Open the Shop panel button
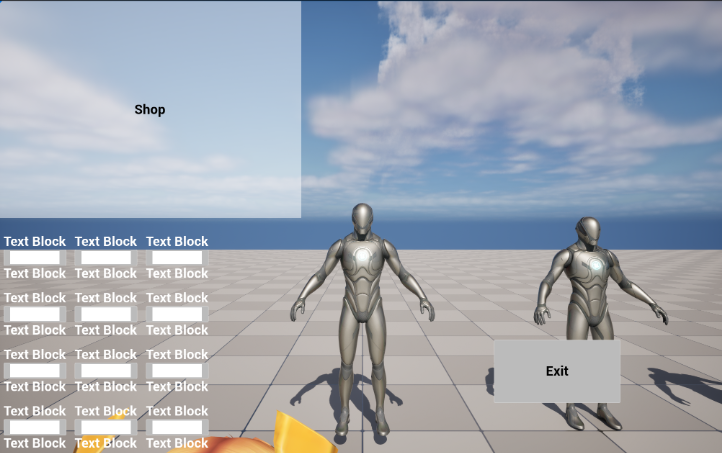The height and width of the screenshot is (453, 722). click(x=150, y=109)
